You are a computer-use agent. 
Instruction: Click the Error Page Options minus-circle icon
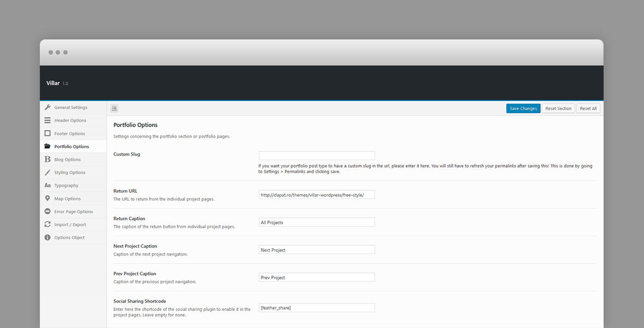47,211
